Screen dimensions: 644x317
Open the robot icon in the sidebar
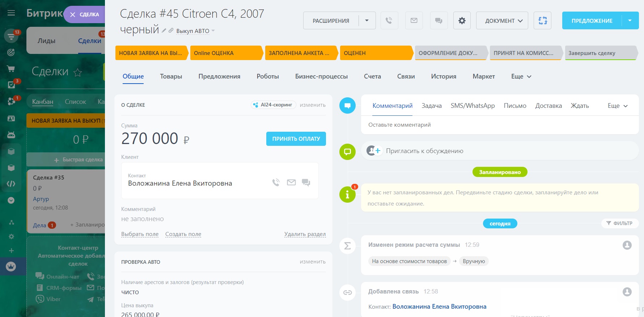tap(11, 135)
